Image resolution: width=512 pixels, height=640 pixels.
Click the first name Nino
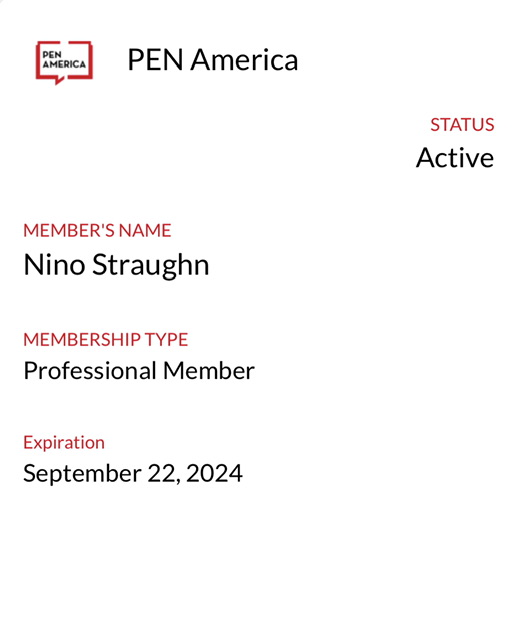(x=54, y=265)
